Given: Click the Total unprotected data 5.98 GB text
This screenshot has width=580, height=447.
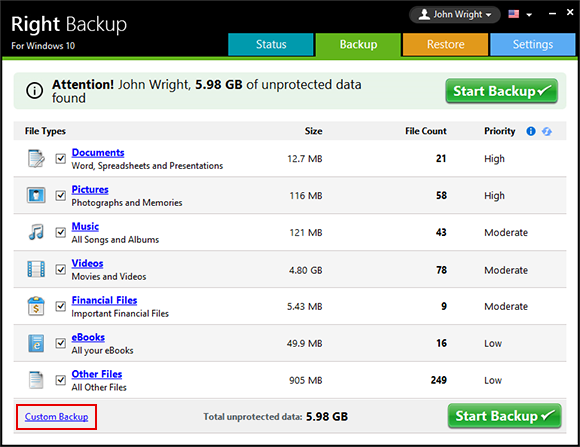Looking at the screenshot, I should [276, 417].
